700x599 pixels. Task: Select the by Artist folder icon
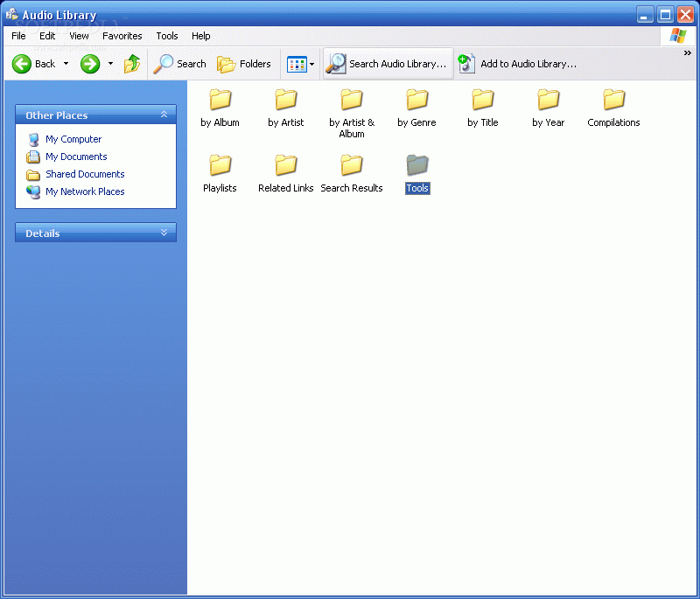click(x=286, y=99)
